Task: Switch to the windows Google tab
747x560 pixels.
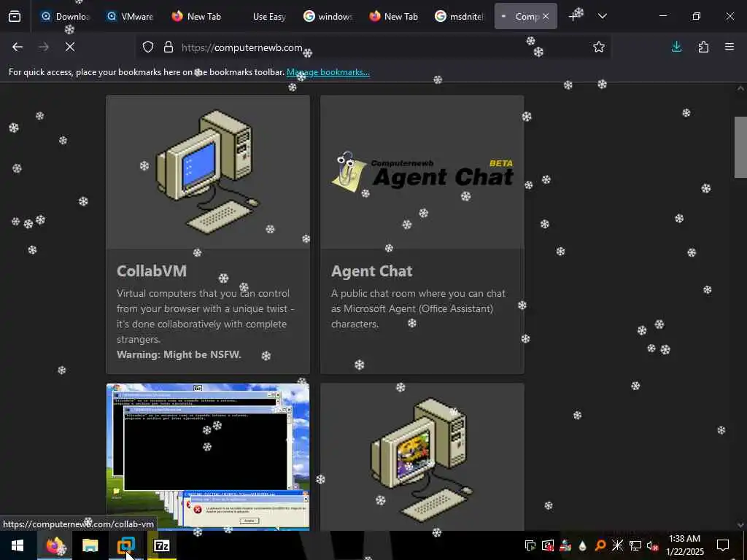Action: click(328, 16)
